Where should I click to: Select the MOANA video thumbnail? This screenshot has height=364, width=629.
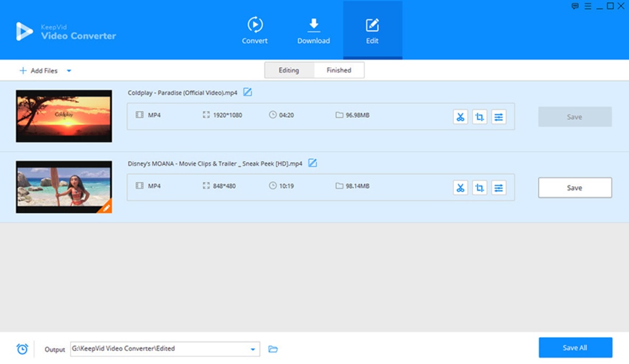(x=64, y=187)
